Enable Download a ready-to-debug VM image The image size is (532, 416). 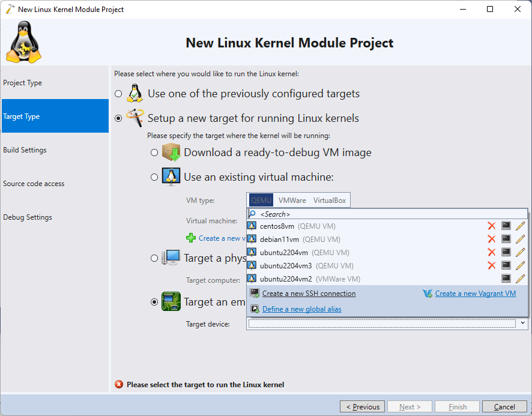click(x=154, y=152)
